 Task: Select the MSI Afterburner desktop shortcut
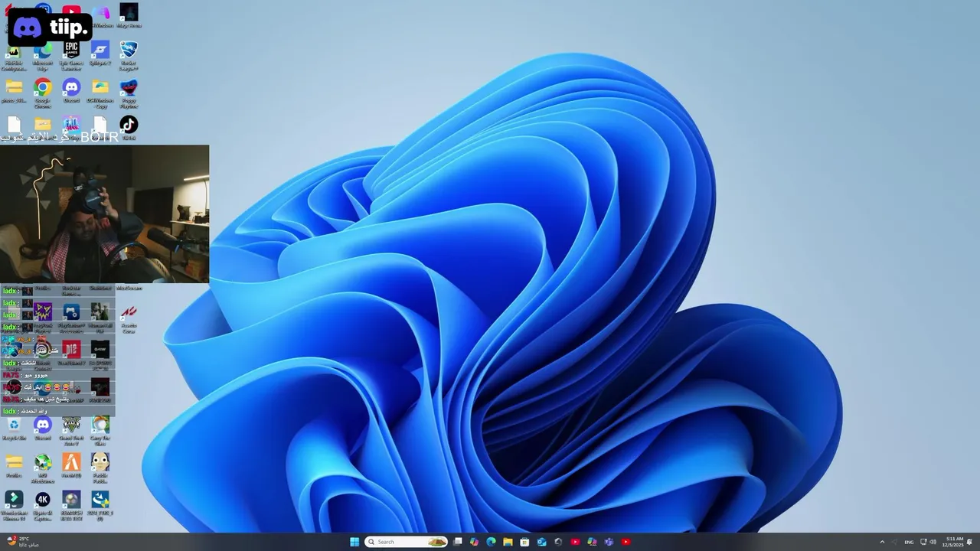coord(43,468)
